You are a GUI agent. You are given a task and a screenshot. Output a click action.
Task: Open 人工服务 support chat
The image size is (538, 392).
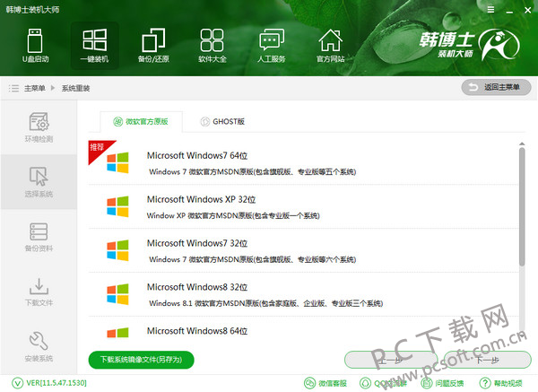point(272,46)
